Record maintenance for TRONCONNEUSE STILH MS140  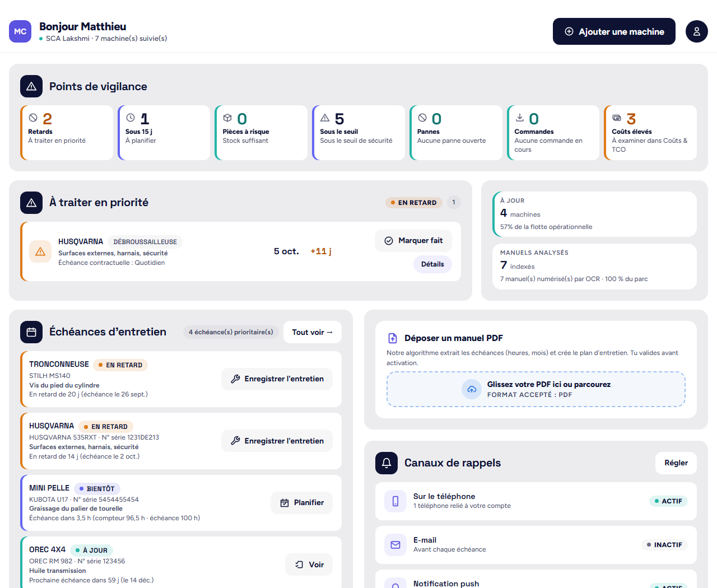click(277, 379)
